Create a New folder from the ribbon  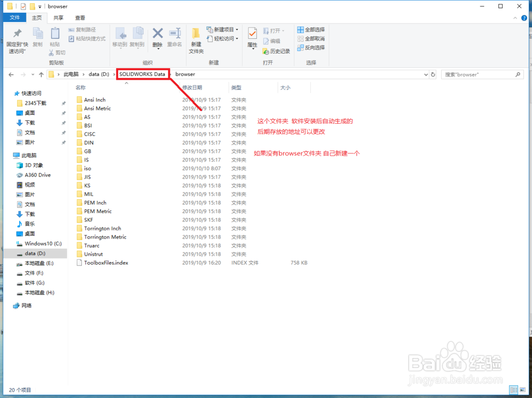tap(196, 40)
